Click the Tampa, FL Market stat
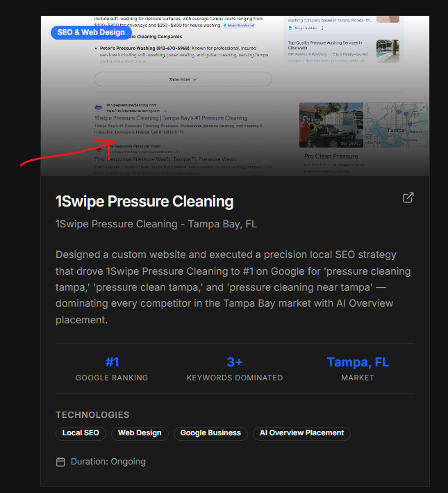 358,369
